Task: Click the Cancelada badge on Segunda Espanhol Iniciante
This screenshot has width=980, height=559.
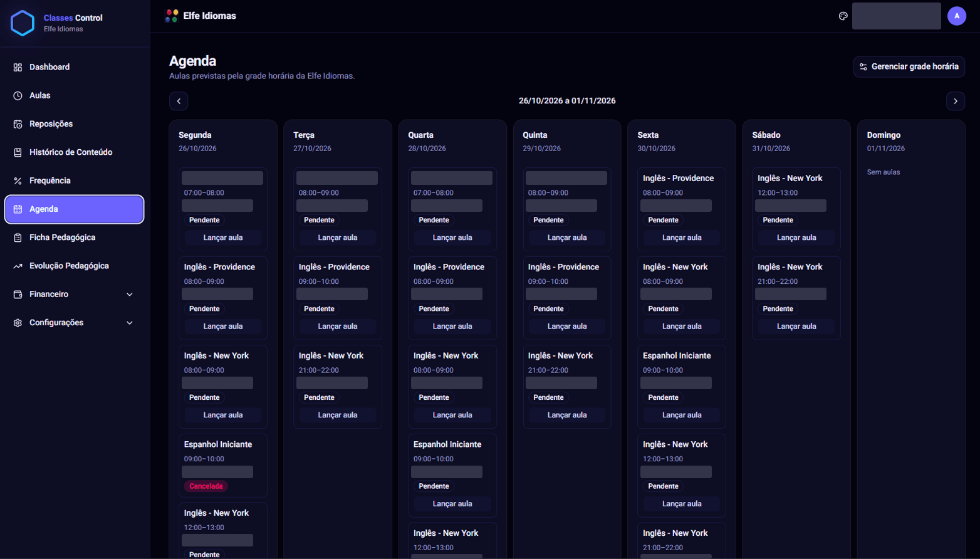Action: [206, 486]
